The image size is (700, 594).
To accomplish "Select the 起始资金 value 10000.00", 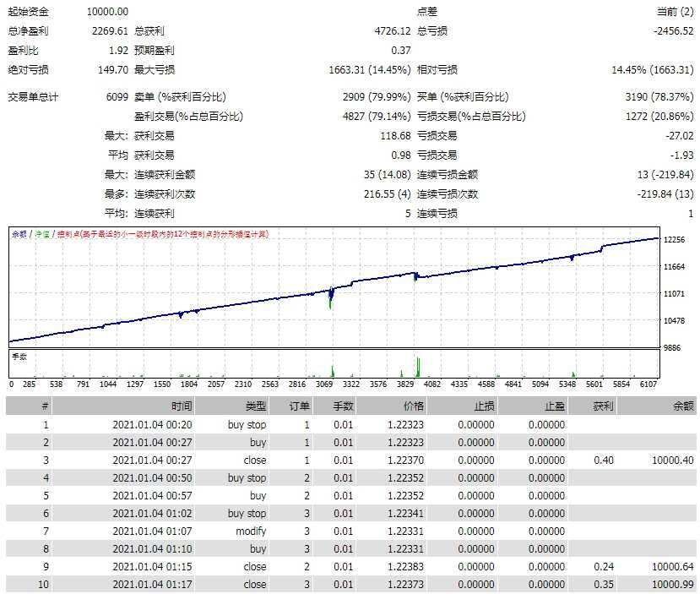I will [x=108, y=11].
